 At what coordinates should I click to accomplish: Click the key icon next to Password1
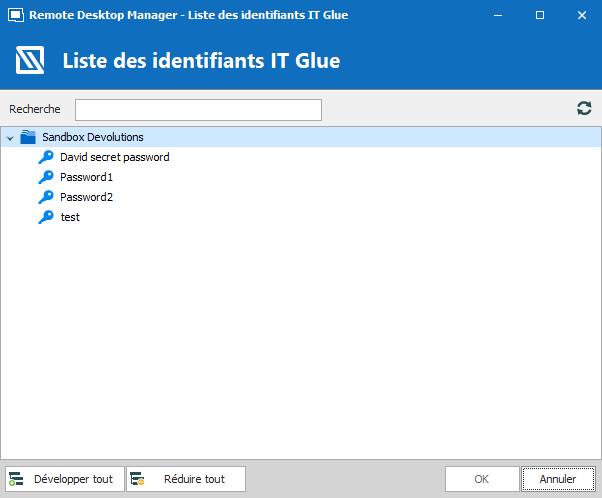46,177
